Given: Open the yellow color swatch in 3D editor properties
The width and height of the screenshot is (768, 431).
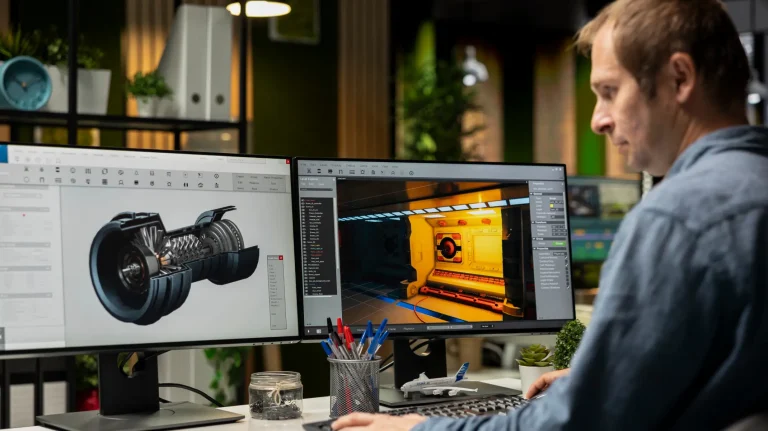Looking at the screenshot, I should 552,206.
